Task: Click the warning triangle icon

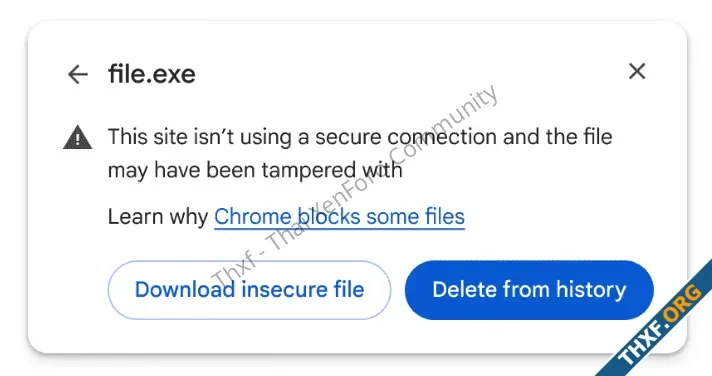Action: (x=78, y=137)
